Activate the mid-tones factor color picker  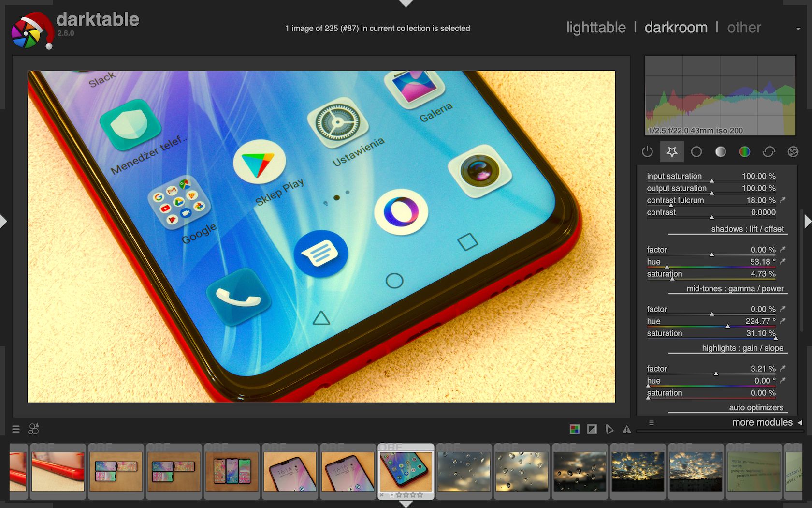tap(783, 309)
